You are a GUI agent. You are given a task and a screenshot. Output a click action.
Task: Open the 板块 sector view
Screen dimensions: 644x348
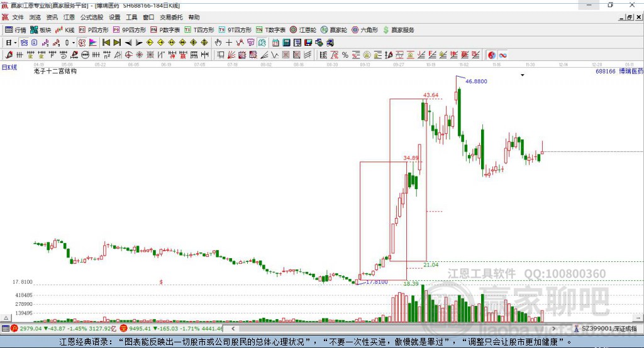pos(40,30)
